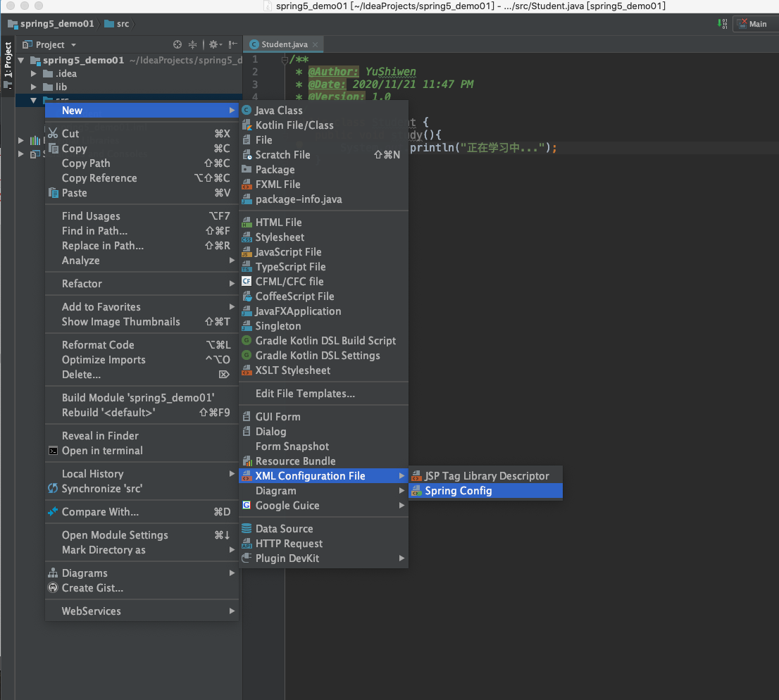Viewport: 779px width, 700px height.
Task: Expand the Analyze submenu
Action: click(142, 261)
